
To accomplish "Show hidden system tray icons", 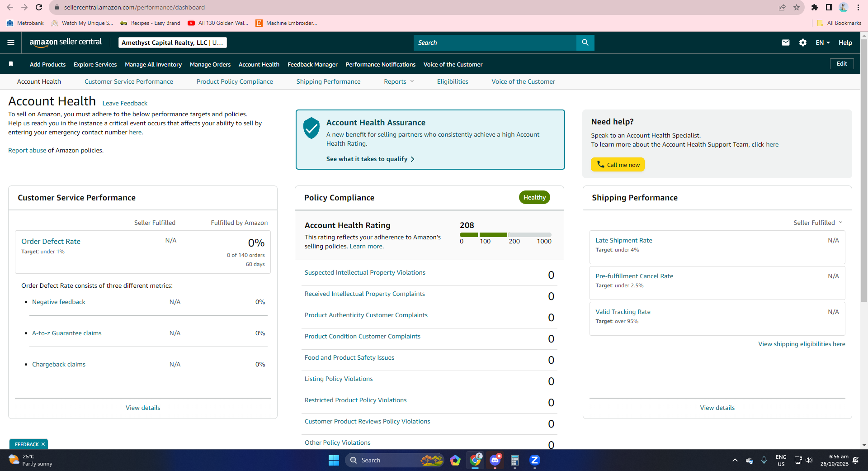I will (x=735, y=460).
